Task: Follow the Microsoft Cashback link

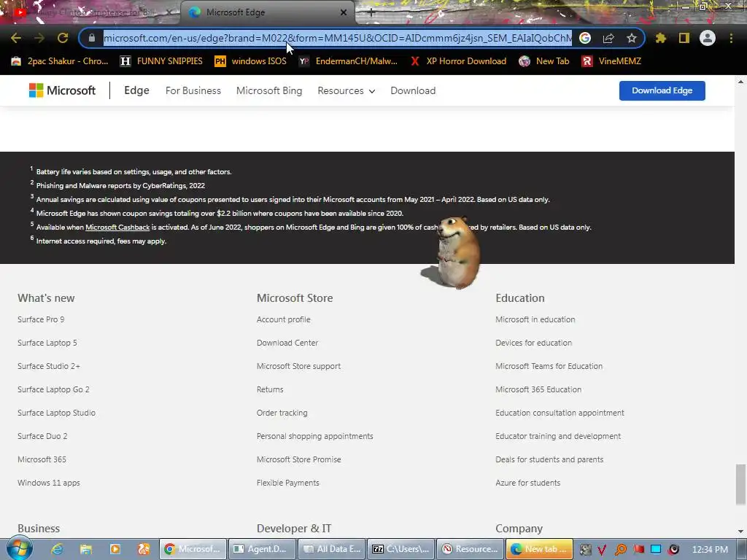Action: [117, 227]
